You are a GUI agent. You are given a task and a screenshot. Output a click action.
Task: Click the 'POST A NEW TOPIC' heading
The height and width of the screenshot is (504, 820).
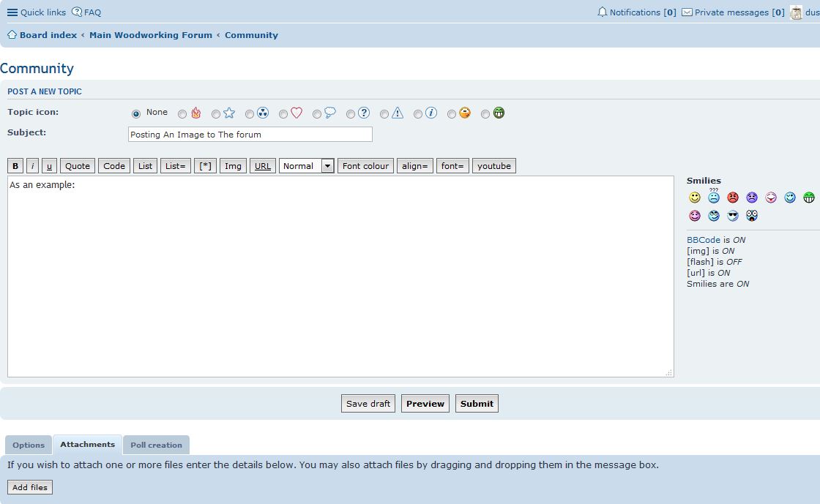point(45,91)
